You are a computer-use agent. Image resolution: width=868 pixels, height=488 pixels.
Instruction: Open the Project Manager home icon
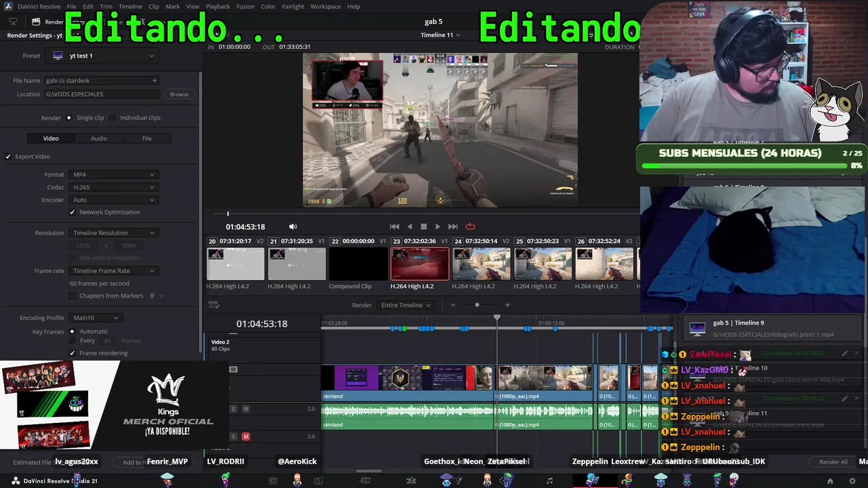pyautogui.click(x=830, y=481)
